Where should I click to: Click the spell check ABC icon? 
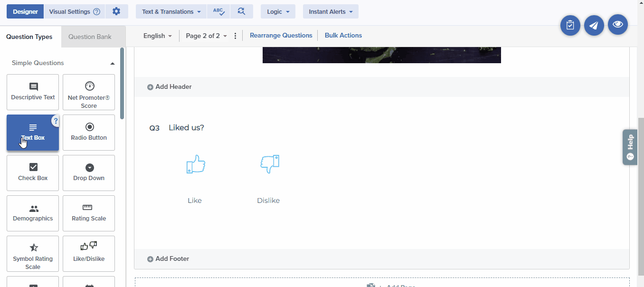click(x=218, y=11)
